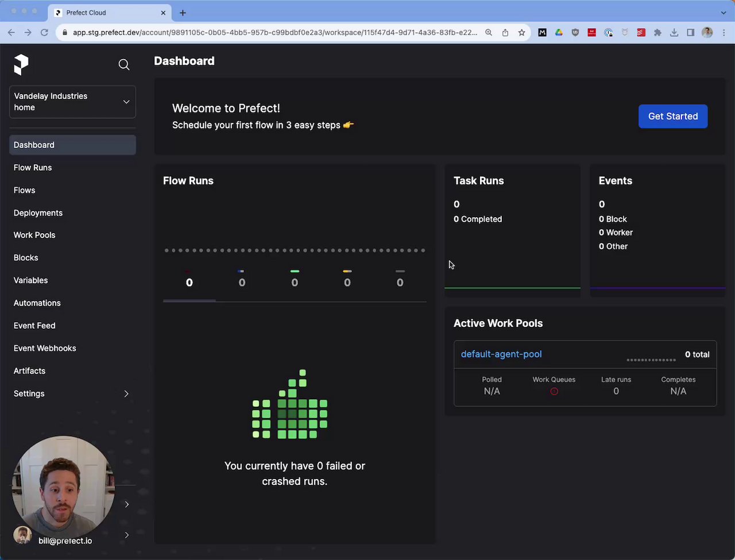The width and height of the screenshot is (735, 560).
Task: Click the Active Work Pools heading
Action: pos(498,323)
